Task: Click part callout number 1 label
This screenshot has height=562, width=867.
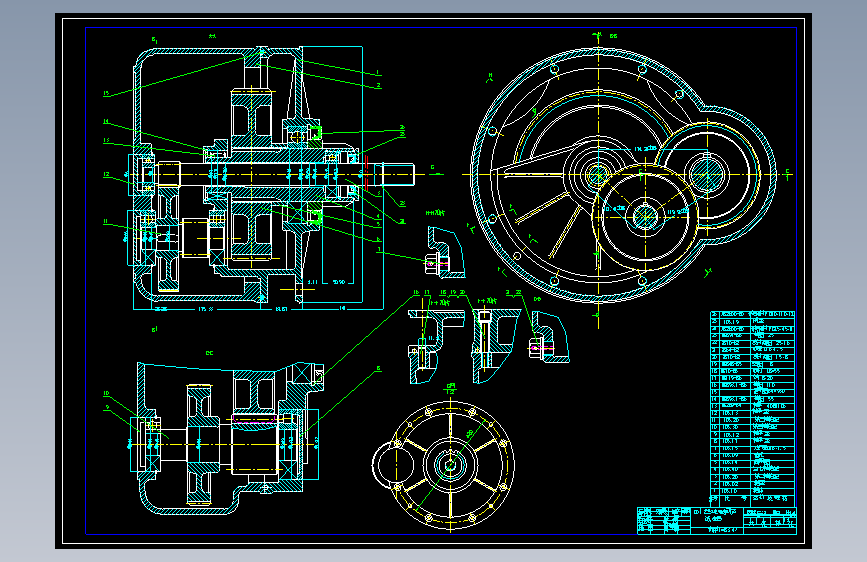Action: [378, 72]
